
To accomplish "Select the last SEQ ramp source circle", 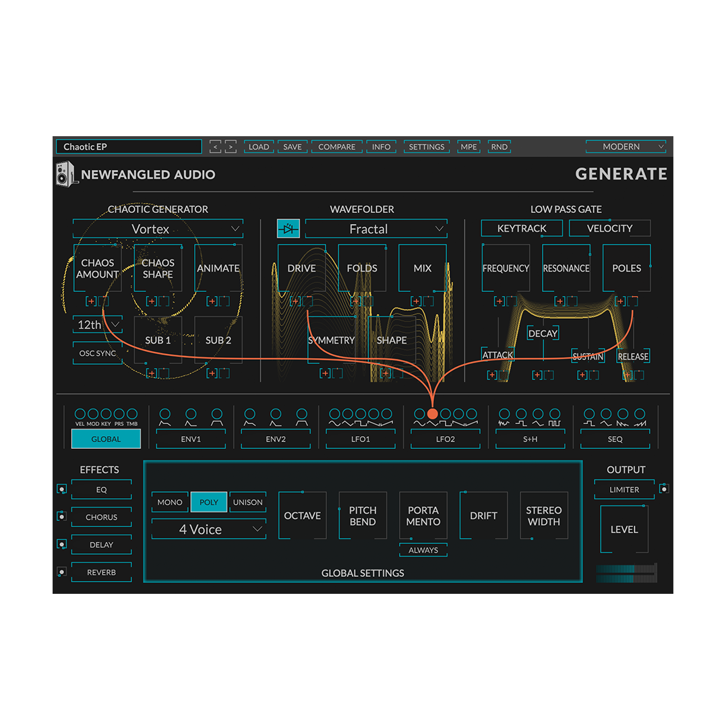I will (640, 414).
